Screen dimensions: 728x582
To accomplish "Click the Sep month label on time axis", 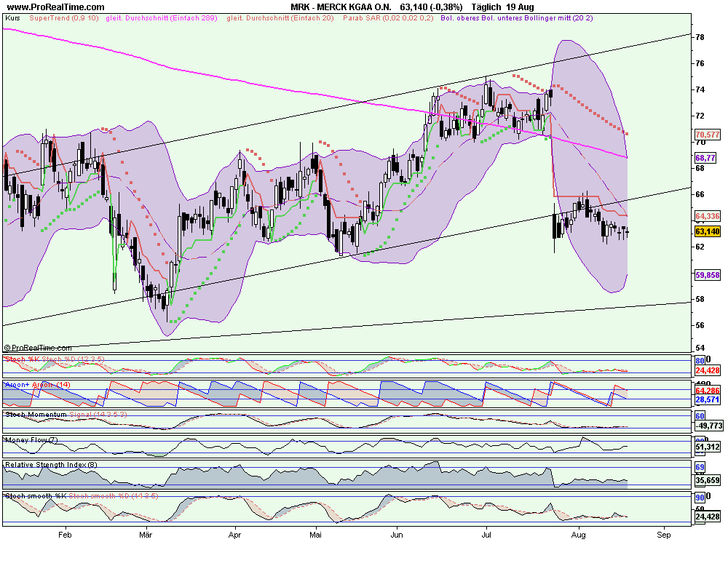I will (664, 535).
